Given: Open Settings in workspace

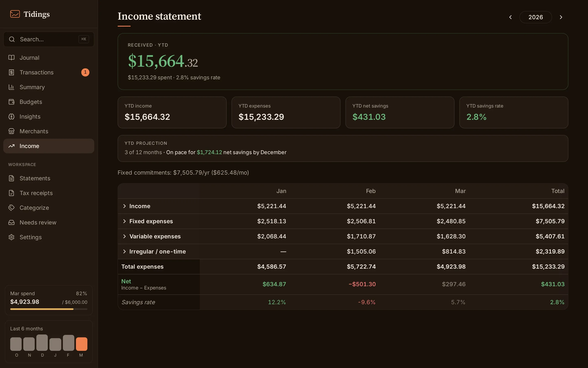Looking at the screenshot, I should tap(49, 237).
